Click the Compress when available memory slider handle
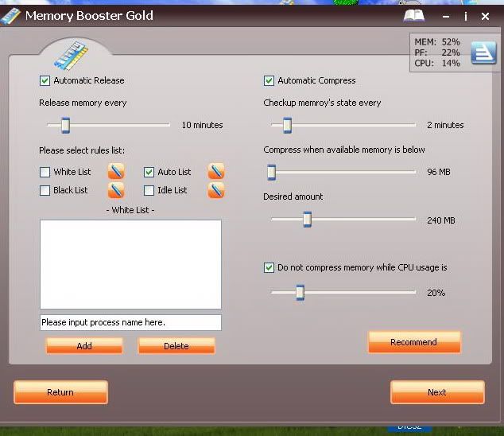 point(272,172)
